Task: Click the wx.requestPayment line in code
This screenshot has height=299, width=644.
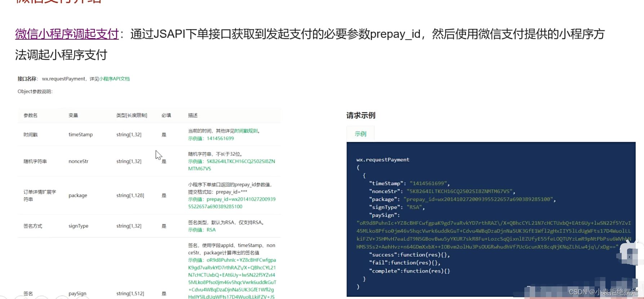Action: 383,160
